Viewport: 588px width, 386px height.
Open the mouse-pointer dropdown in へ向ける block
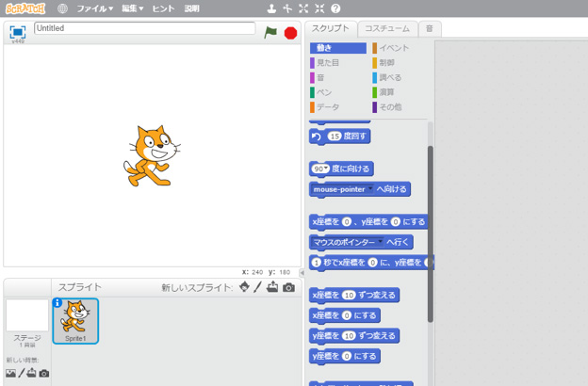[370, 189]
